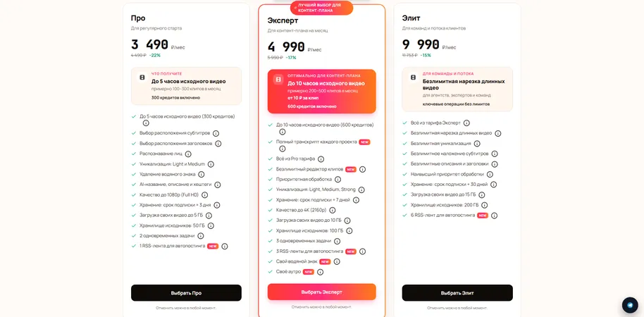Open the Telegram chat floating button

coord(630,305)
